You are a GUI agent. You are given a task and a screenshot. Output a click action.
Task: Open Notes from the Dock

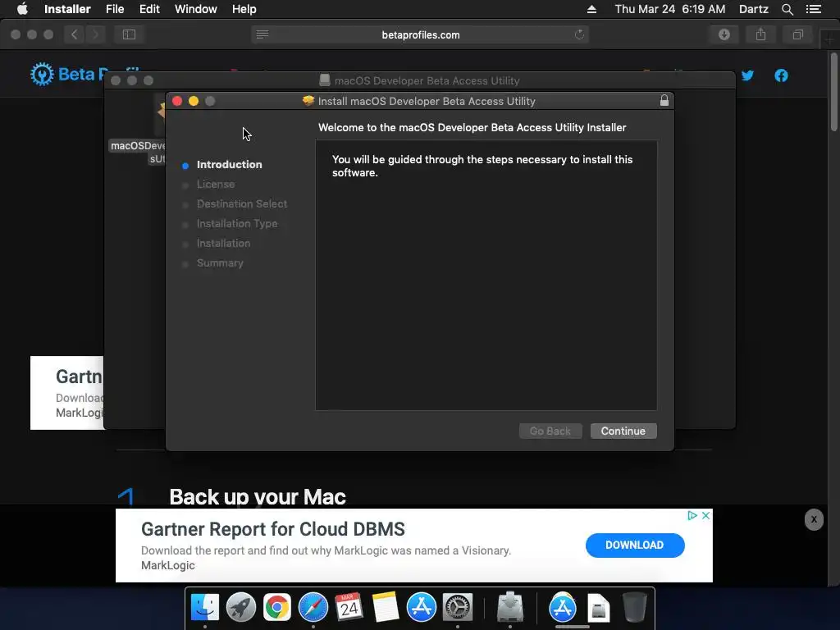tap(386, 607)
